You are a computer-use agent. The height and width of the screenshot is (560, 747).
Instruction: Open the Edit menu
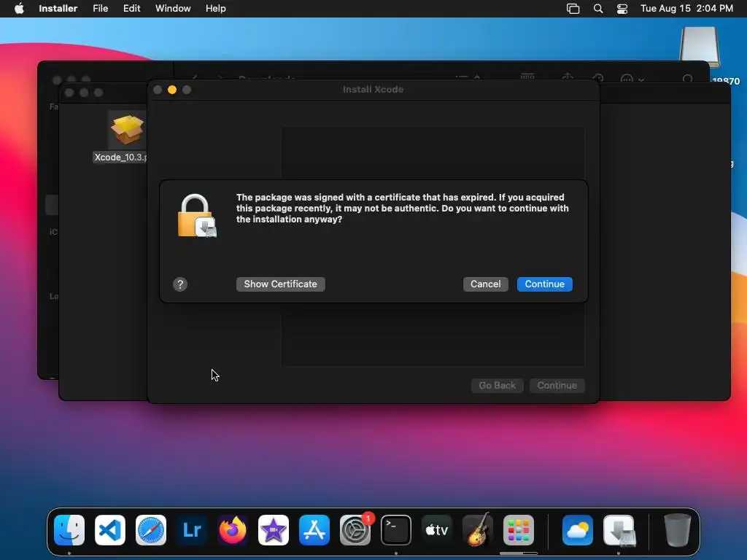coord(131,9)
